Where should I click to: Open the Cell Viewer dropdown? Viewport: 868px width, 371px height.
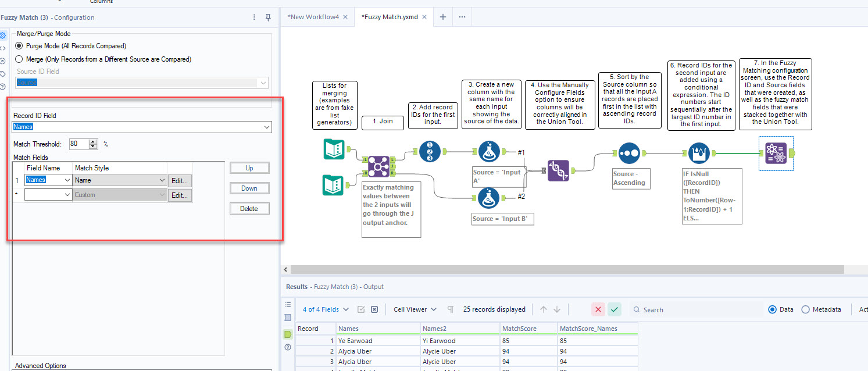coord(415,309)
